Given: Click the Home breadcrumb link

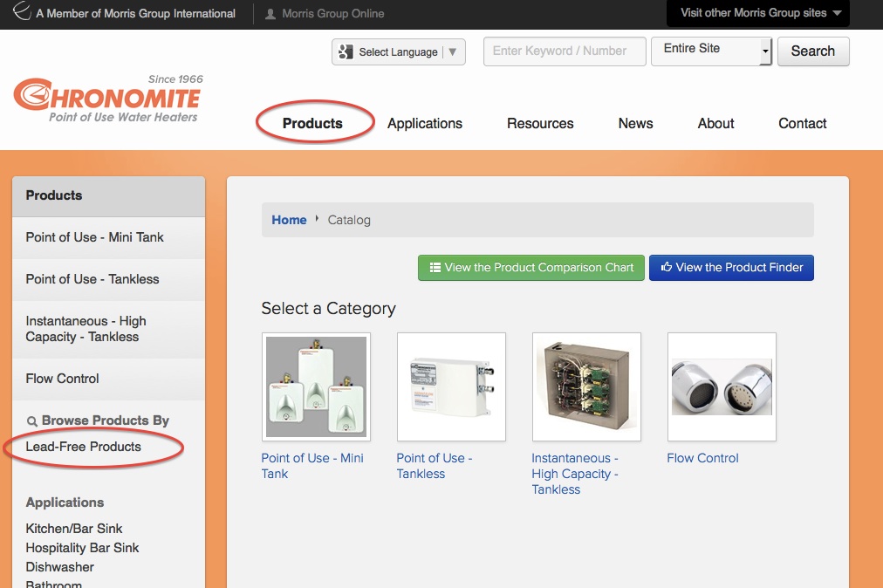Looking at the screenshot, I should pyautogui.click(x=289, y=220).
